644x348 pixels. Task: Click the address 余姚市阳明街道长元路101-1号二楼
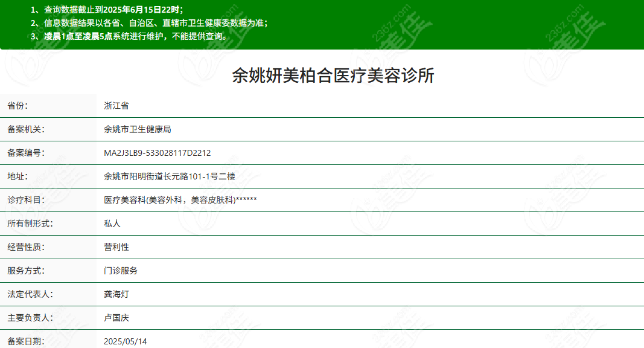point(169,176)
